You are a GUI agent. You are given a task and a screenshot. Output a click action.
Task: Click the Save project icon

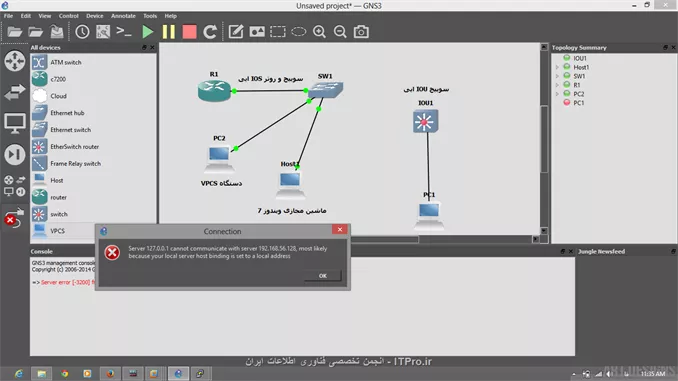(57, 32)
